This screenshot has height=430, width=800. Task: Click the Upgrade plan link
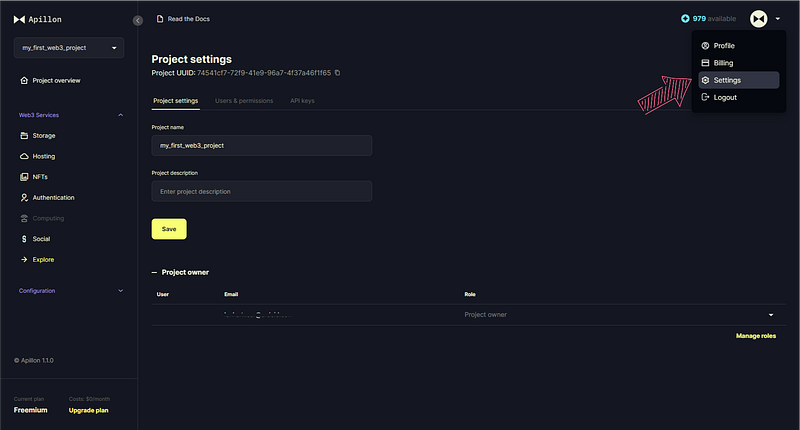(x=88, y=410)
